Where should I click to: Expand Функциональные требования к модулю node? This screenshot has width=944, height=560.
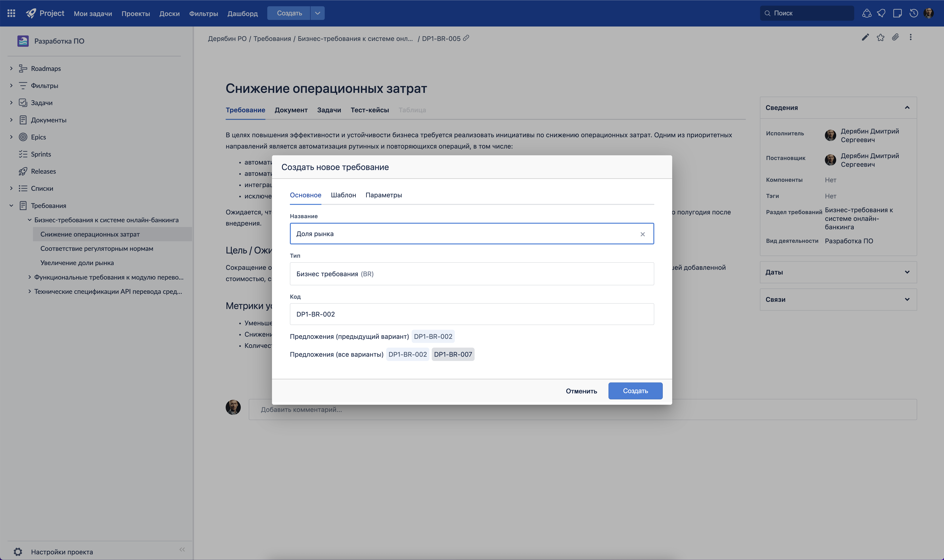coord(30,277)
